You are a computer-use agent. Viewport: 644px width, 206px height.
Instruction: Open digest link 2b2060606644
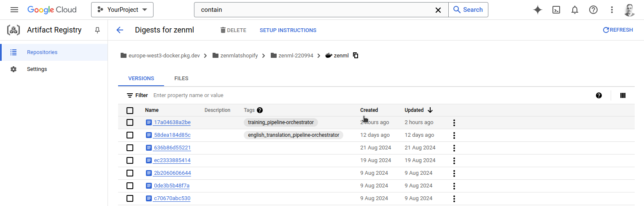[172, 173]
